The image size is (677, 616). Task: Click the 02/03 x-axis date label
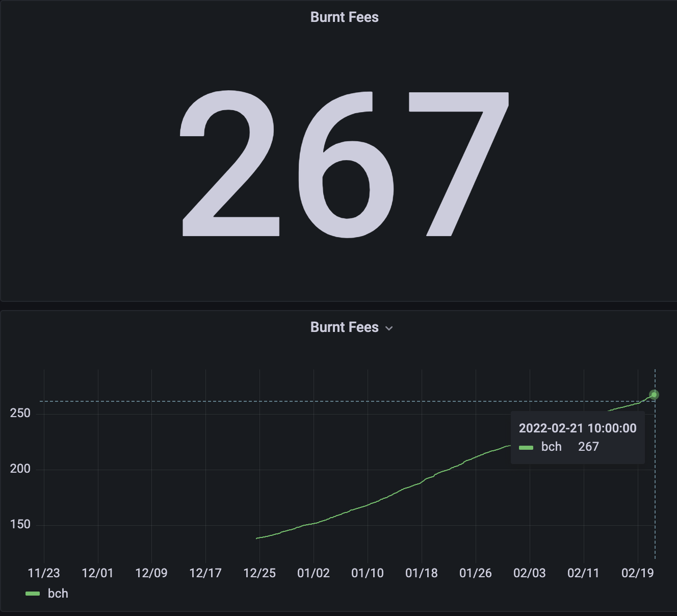(x=530, y=573)
